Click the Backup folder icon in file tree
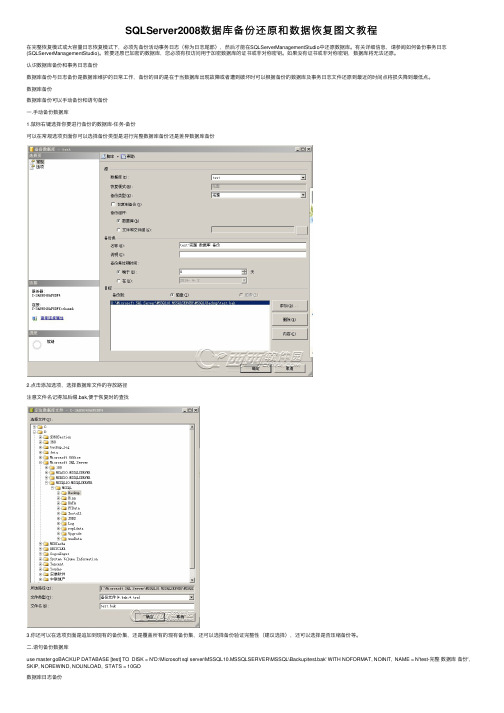 [x=64, y=493]
